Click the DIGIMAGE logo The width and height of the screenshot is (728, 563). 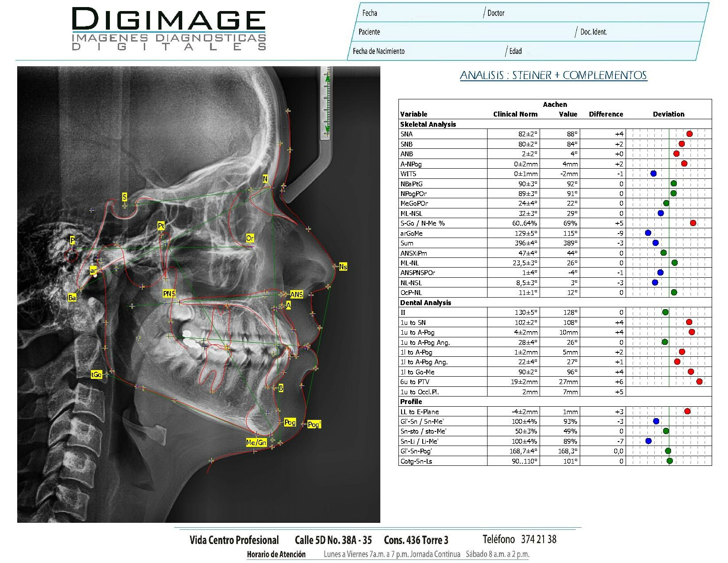[169, 30]
